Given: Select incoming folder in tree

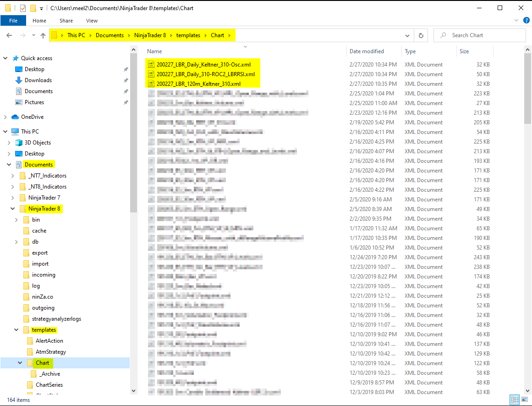Looking at the screenshot, I should (44, 275).
